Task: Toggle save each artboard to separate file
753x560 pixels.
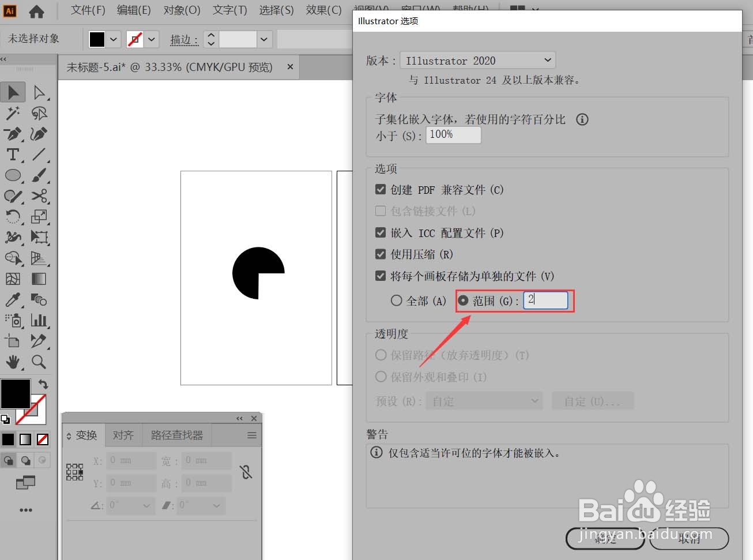Action: (x=381, y=276)
